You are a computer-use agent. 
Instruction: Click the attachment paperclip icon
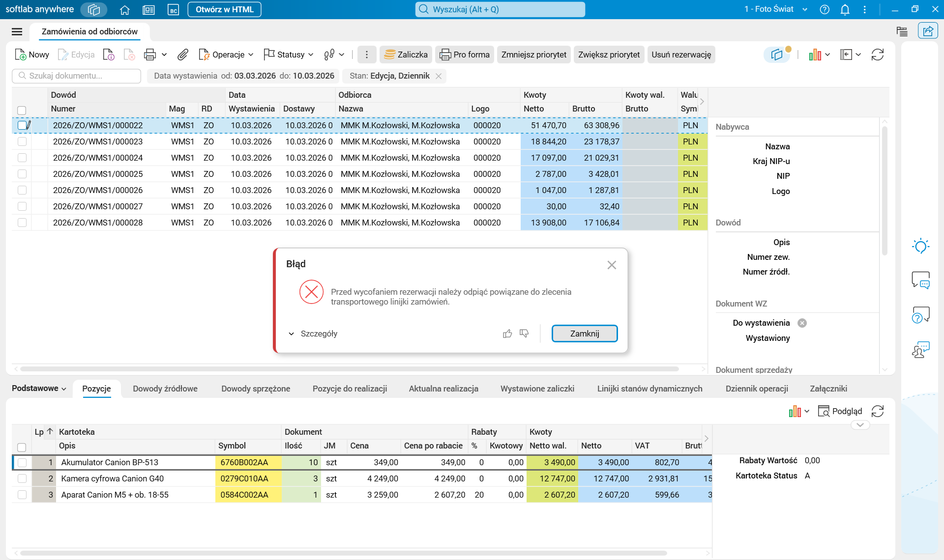(183, 55)
